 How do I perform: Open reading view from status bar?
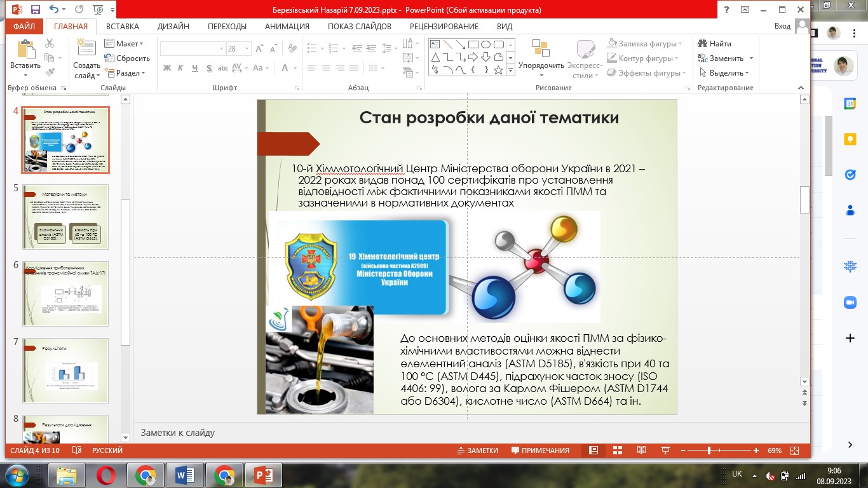click(641, 451)
